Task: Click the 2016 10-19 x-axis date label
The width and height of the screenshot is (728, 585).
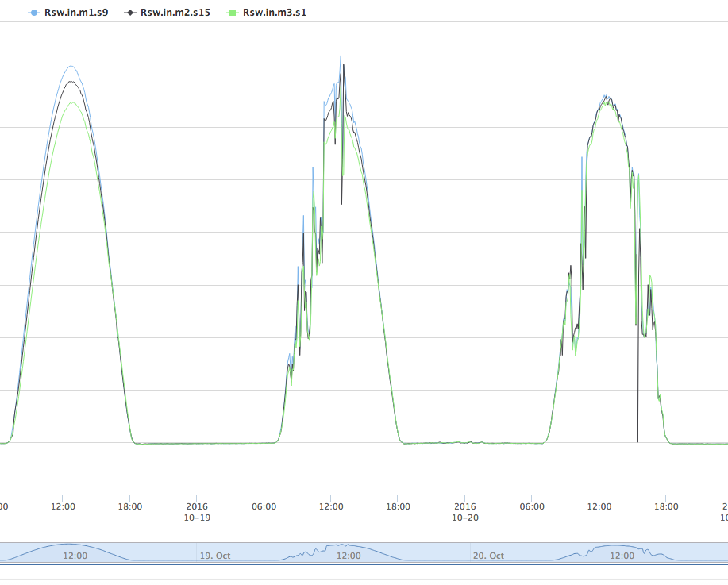Action: coord(197,511)
